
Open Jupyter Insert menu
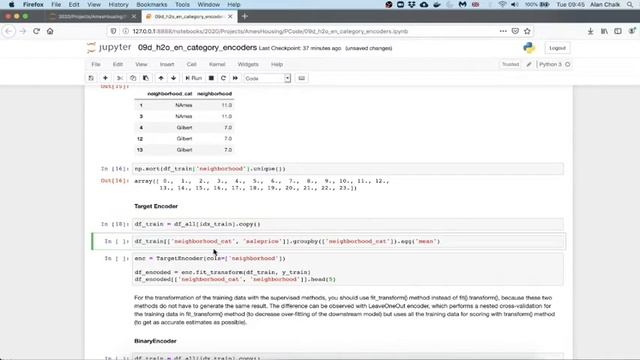point(167,64)
